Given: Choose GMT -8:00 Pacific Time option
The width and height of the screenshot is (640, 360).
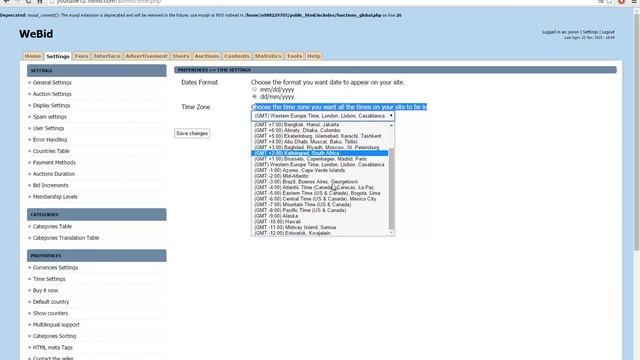Looking at the screenshot, I should click(x=320, y=210).
